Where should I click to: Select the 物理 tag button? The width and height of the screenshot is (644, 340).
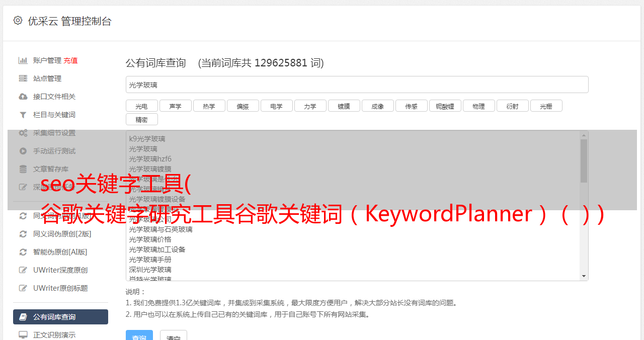point(479,106)
